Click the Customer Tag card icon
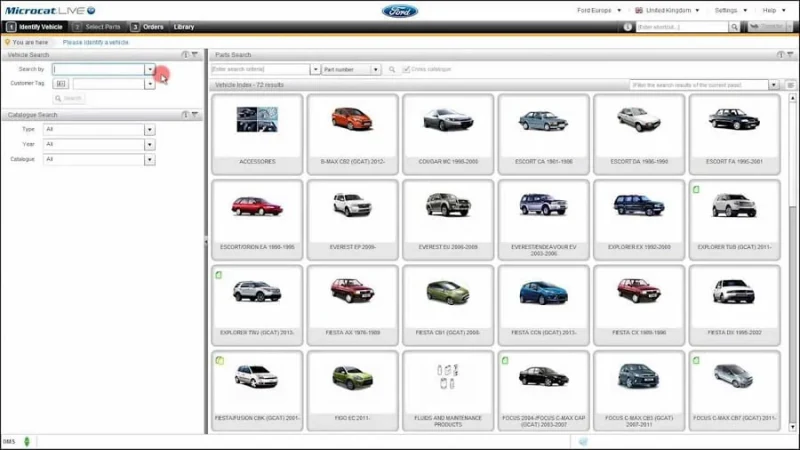Viewport: 800px width, 450px height. 61,84
